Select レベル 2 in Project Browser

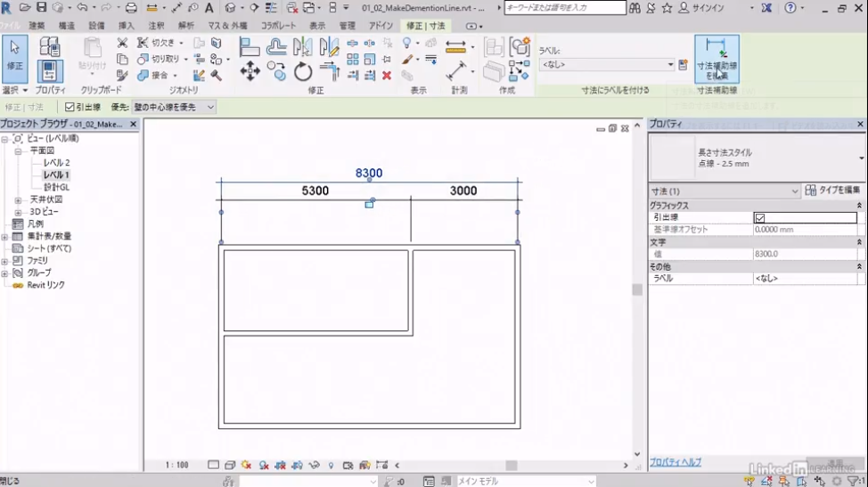tap(56, 163)
